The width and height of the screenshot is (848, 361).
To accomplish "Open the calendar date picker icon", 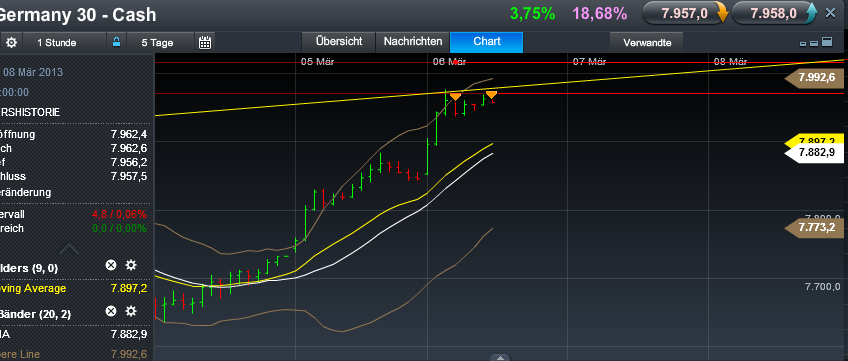I will coord(204,42).
